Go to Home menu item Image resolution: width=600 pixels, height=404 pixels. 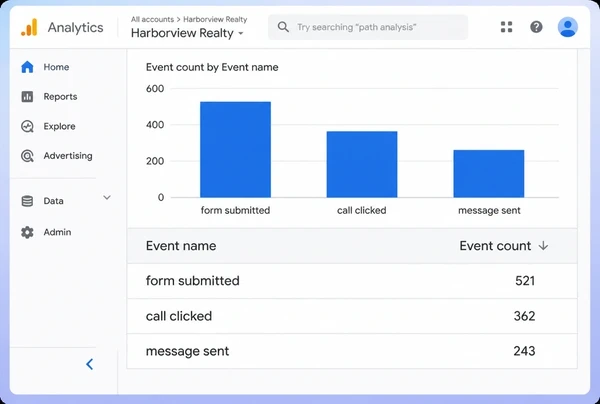[x=56, y=67]
